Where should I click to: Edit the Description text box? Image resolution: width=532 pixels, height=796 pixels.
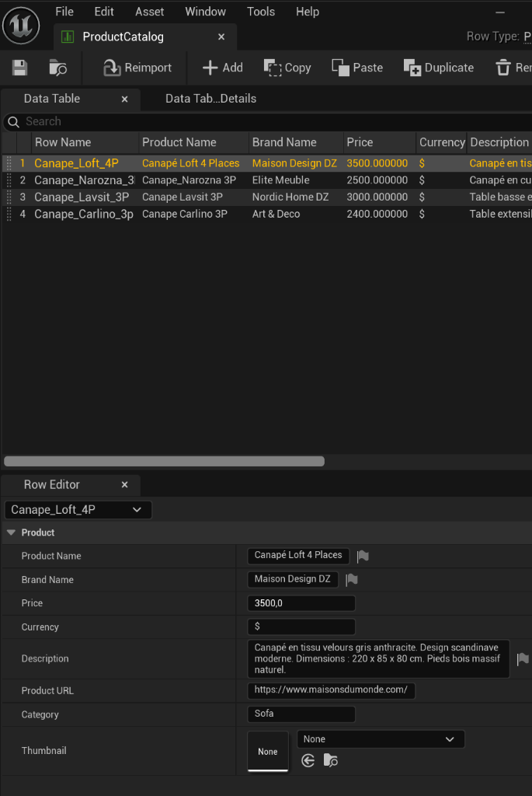(378, 658)
